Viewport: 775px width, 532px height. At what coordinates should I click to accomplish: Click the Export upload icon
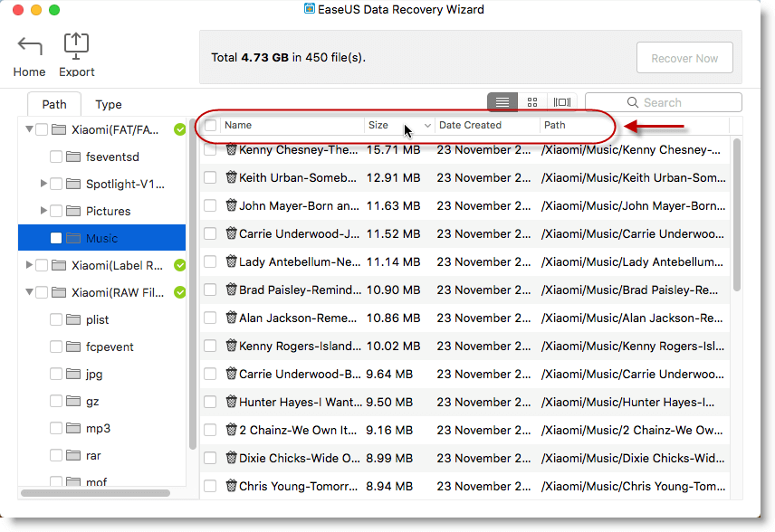click(x=76, y=46)
